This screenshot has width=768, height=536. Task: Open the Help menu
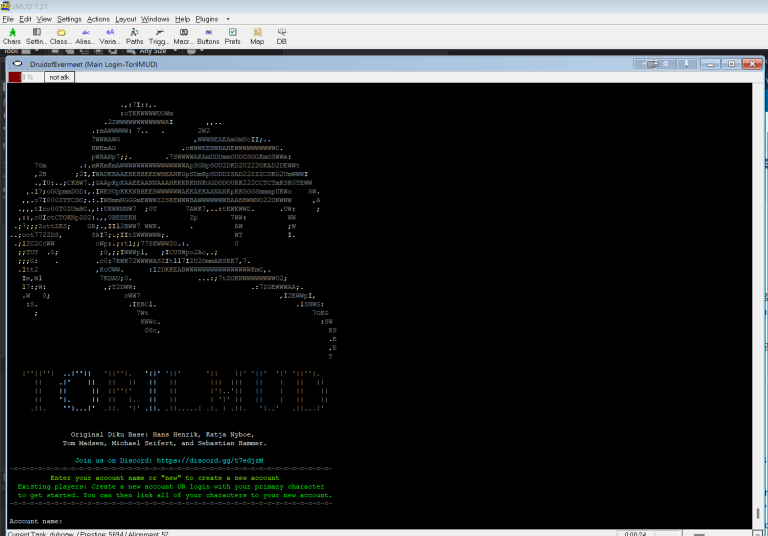[182, 19]
